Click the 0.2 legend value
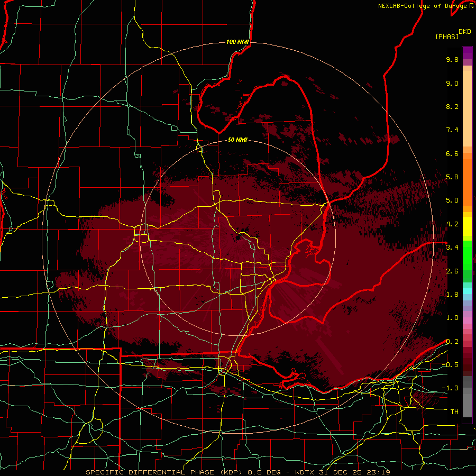Image resolution: width=476 pixels, height=476 pixels. click(452, 342)
